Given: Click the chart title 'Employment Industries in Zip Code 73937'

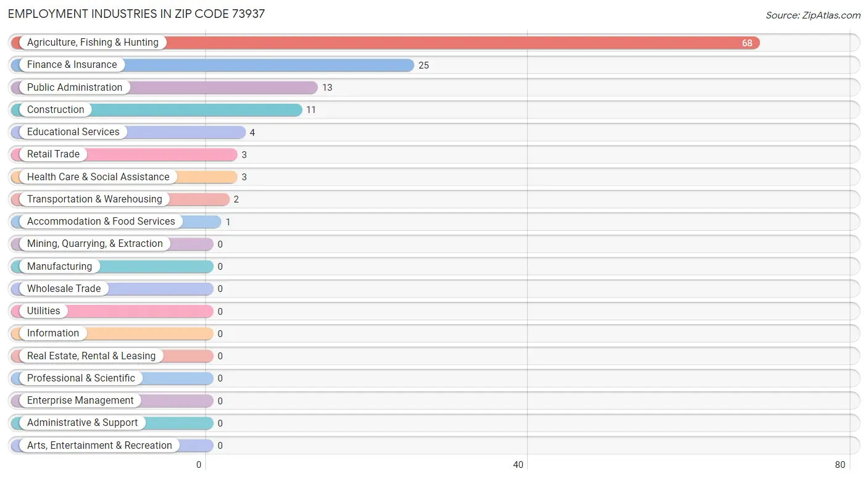Looking at the screenshot, I should click(x=136, y=14).
